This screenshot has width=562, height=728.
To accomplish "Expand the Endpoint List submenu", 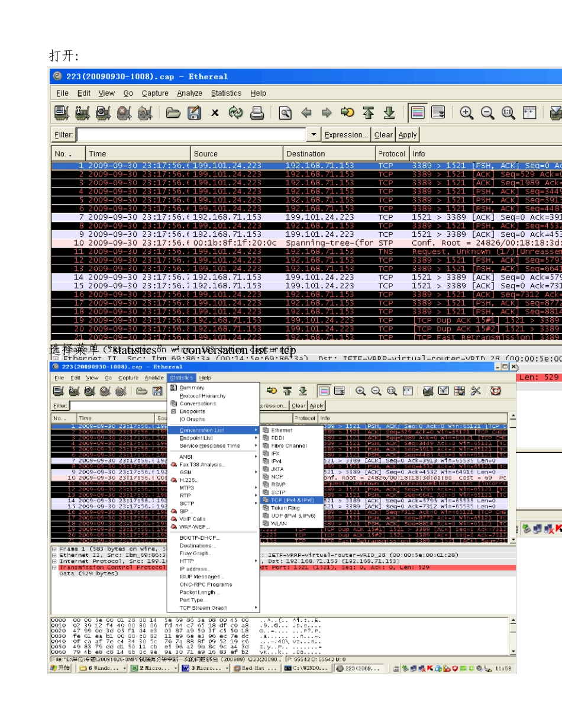I will click(214, 437).
